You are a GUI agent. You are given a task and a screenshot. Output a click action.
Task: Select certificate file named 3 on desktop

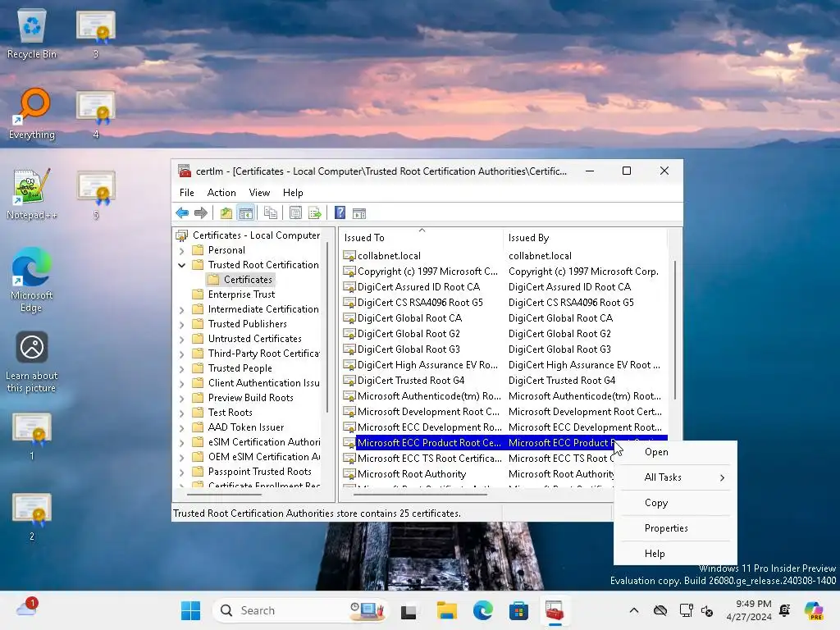click(x=96, y=33)
